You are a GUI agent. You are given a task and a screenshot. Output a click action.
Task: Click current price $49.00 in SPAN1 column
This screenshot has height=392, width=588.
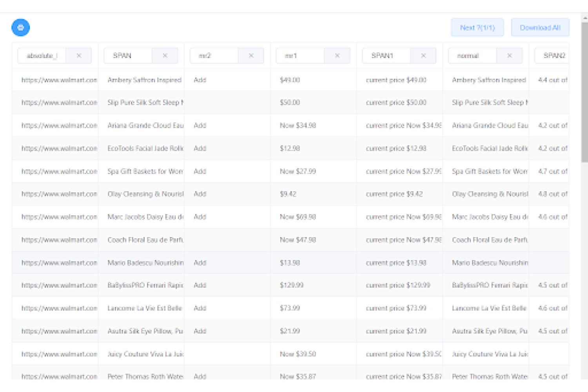pyautogui.click(x=396, y=80)
